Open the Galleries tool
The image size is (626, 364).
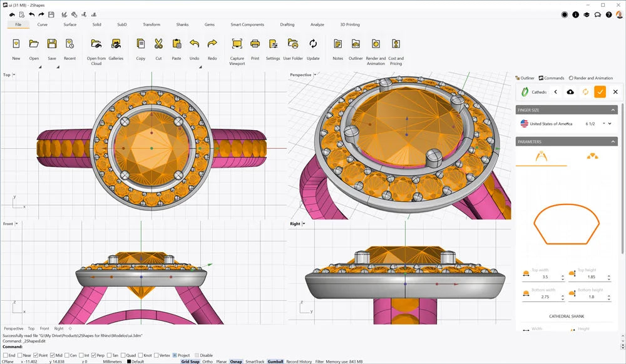[116, 44]
